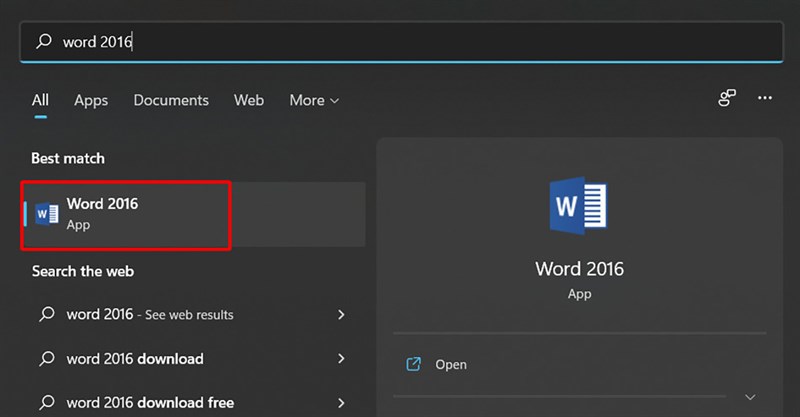This screenshot has width=800, height=417.
Task: Open the search options connected-accounts icon
Action: pyautogui.click(x=727, y=98)
